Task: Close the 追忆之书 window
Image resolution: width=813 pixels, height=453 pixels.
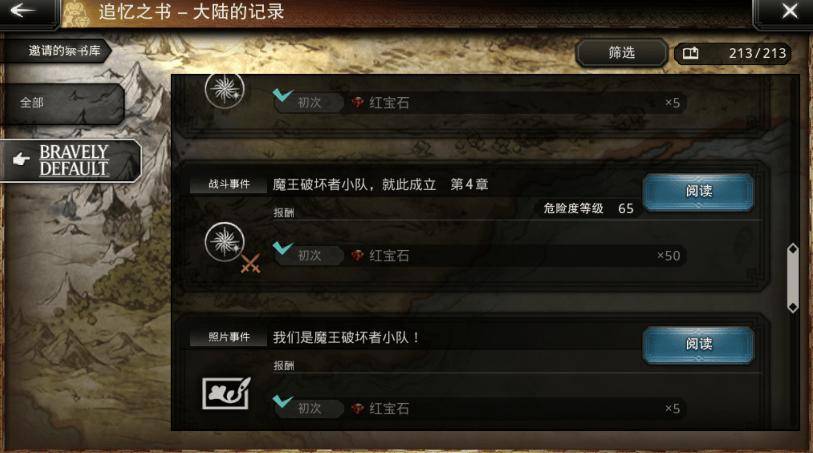Action: click(x=790, y=10)
